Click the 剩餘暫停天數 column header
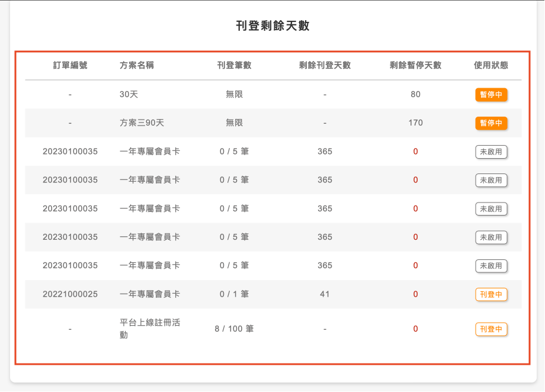The height and width of the screenshot is (392, 545). tap(415, 65)
